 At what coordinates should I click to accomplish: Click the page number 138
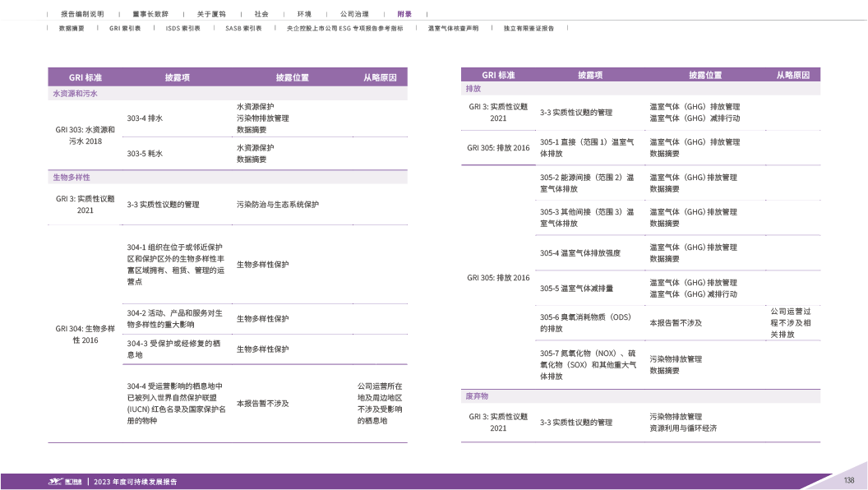[849, 481]
